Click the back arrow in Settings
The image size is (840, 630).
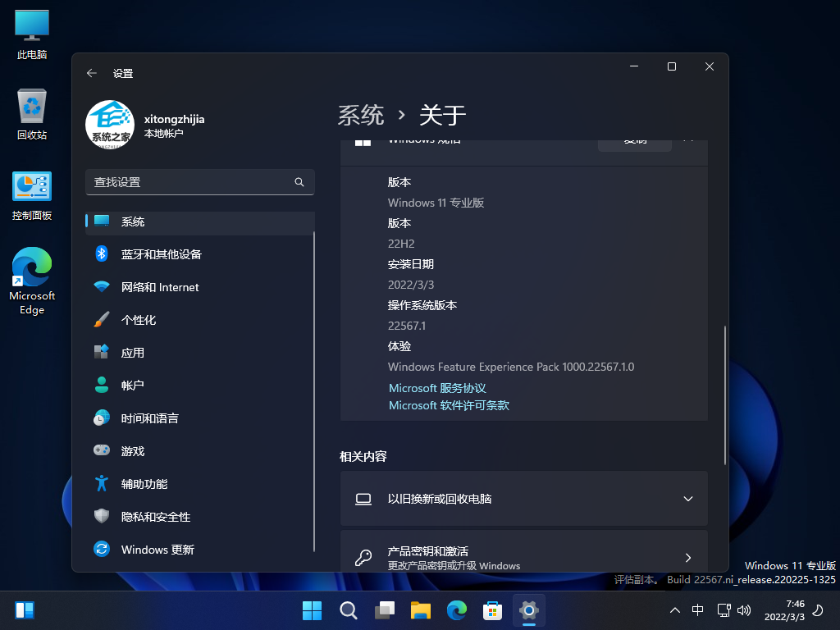tap(92, 72)
